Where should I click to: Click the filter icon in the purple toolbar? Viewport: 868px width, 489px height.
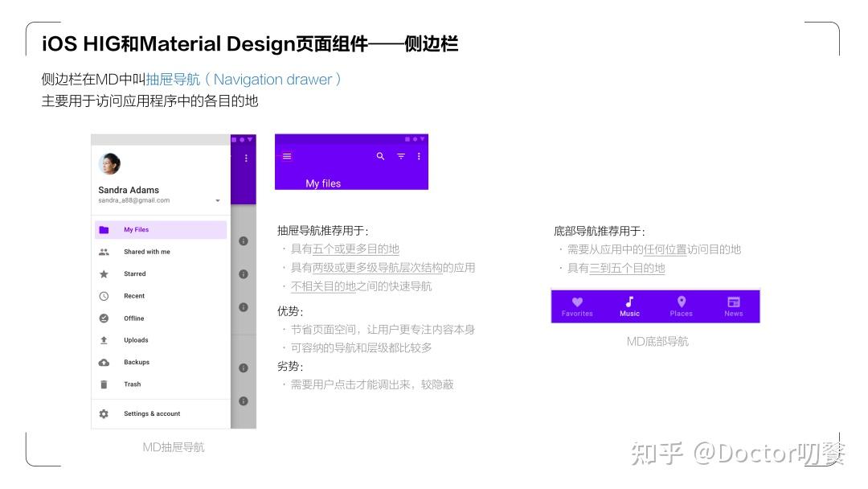399,157
